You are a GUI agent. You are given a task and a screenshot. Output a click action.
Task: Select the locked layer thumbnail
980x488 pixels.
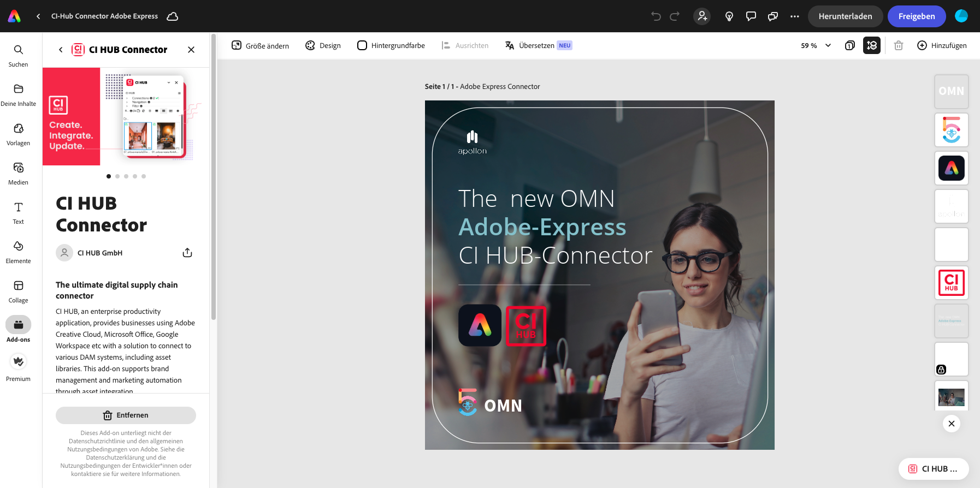[952, 359]
